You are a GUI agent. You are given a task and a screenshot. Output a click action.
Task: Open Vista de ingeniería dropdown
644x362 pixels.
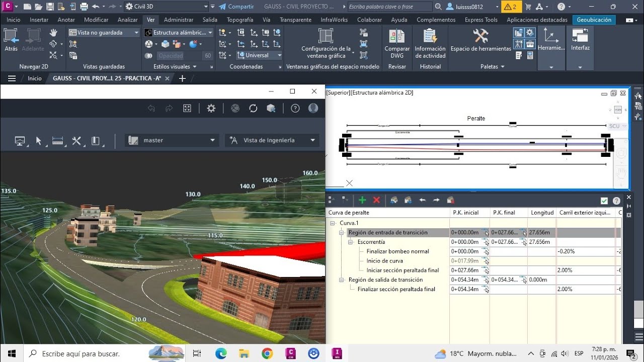click(272, 140)
